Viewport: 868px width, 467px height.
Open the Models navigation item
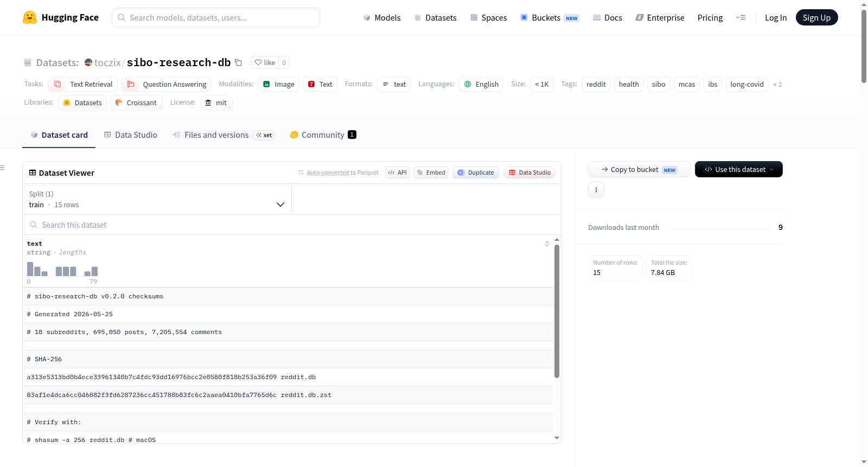click(x=382, y=17)
